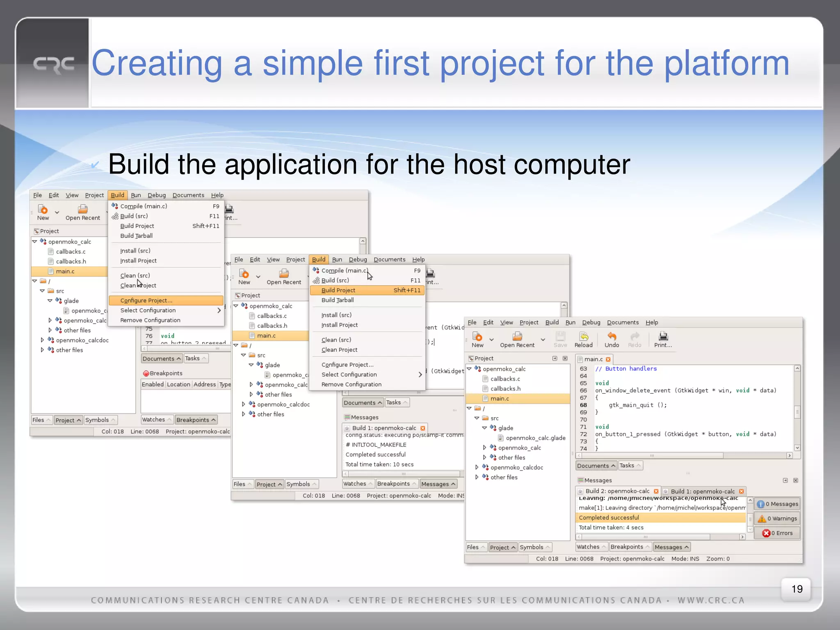Close the Build 2: openmoko-calc message tab

(x=656, y=491)
